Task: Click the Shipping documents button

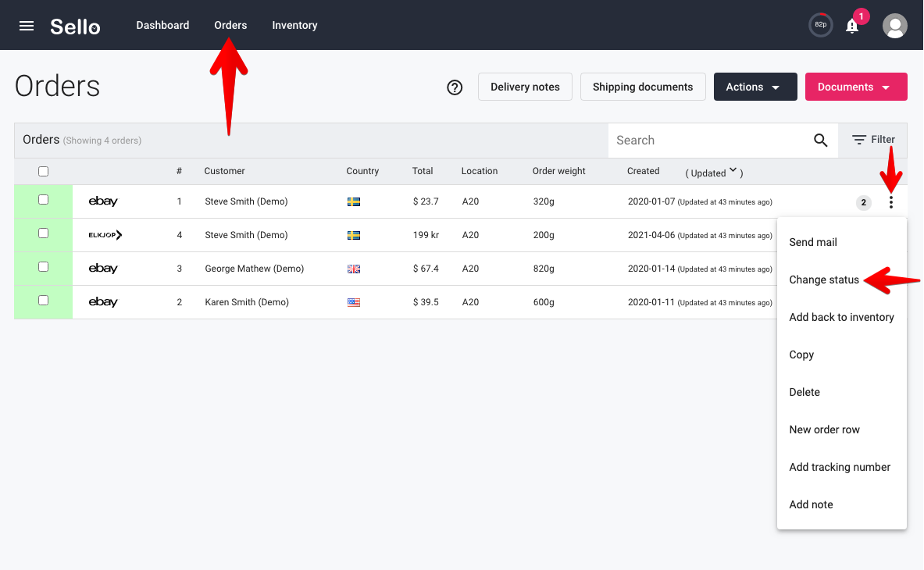Action: pos(642,87)
